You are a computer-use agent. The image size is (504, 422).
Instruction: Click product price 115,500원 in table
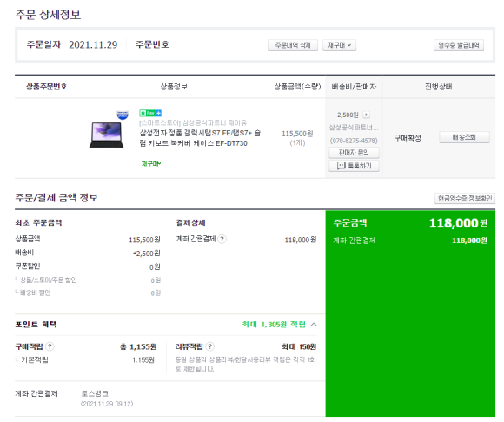(297, 134)
